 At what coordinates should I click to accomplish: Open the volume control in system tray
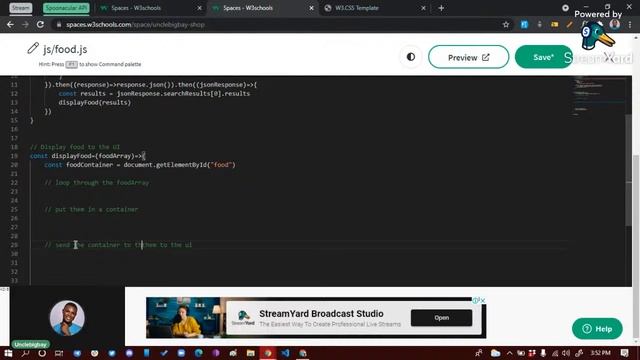(x=566, y=353)
